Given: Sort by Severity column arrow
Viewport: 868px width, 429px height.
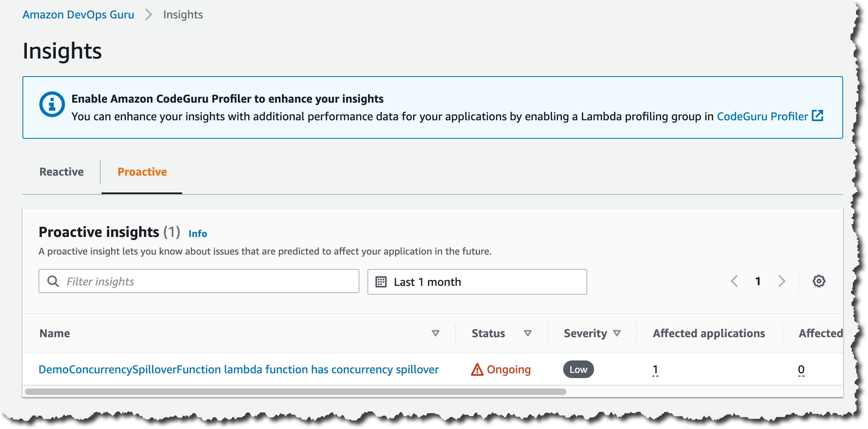Looking at the screenshot, I should (x=617, y=333).
